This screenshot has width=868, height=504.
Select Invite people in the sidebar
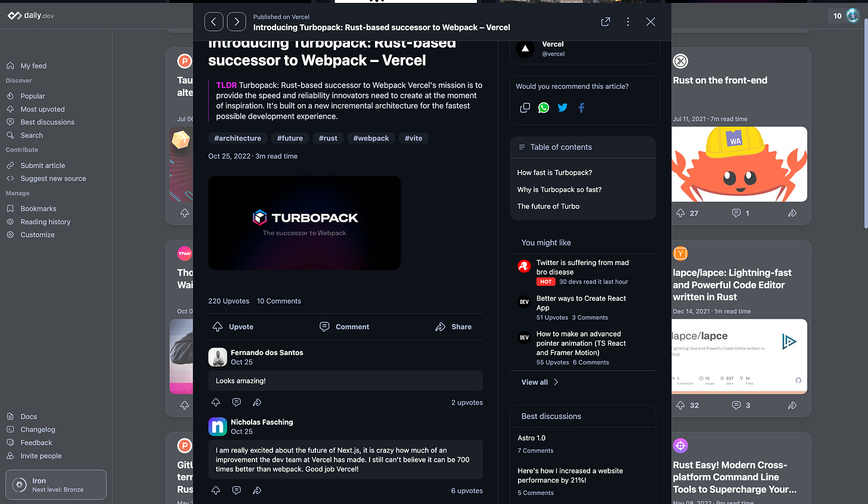[x=41, y=456]
